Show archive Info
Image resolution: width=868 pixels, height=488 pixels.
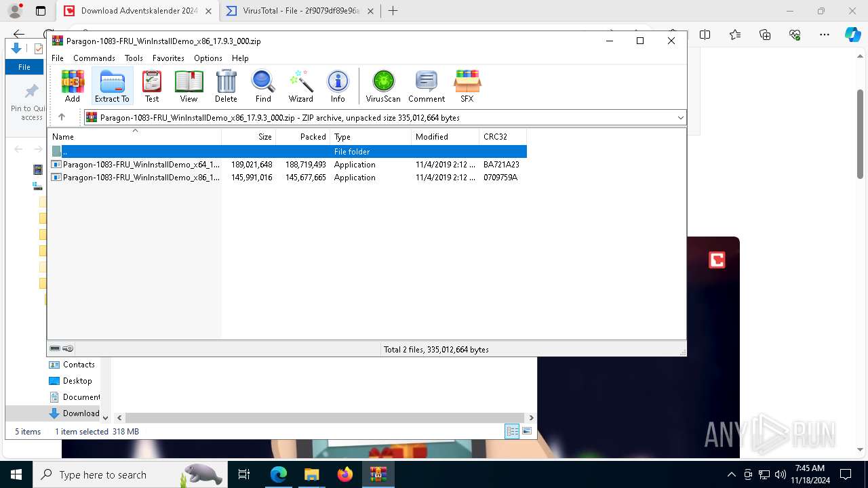tap(338, 86)
